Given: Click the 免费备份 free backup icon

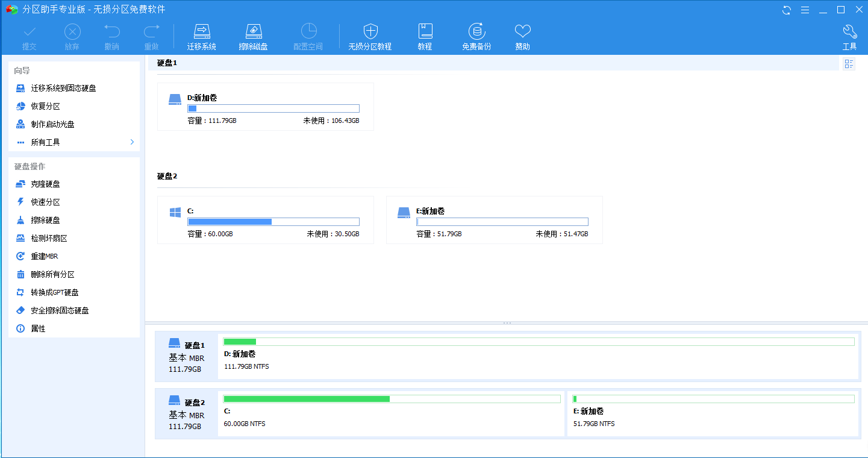Looking at the screenshot, I should (476, 37).
